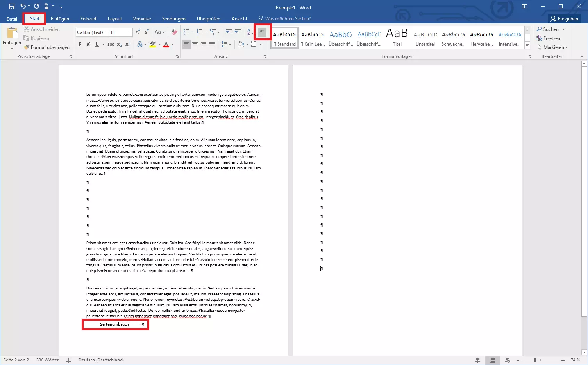Apply the Kein Leerraum style
The image size is (588, 365).
[x=313, y=38]
